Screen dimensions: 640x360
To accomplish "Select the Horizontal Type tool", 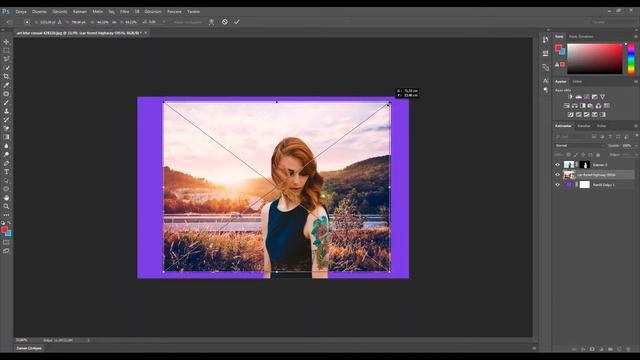I will 6,172.
